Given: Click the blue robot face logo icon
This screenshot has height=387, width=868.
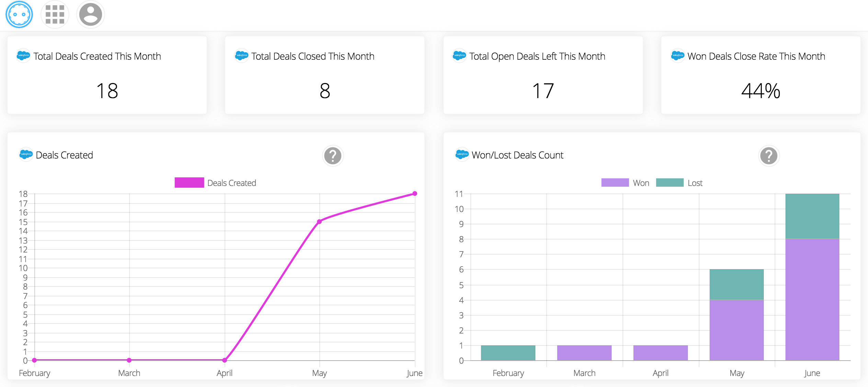Looking at the screenshot, I should pyautogui.click(x=19, y=14).
